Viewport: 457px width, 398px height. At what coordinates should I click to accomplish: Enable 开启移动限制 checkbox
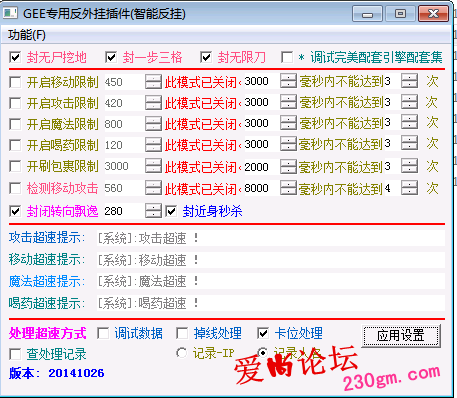click(x=15, y=82)
